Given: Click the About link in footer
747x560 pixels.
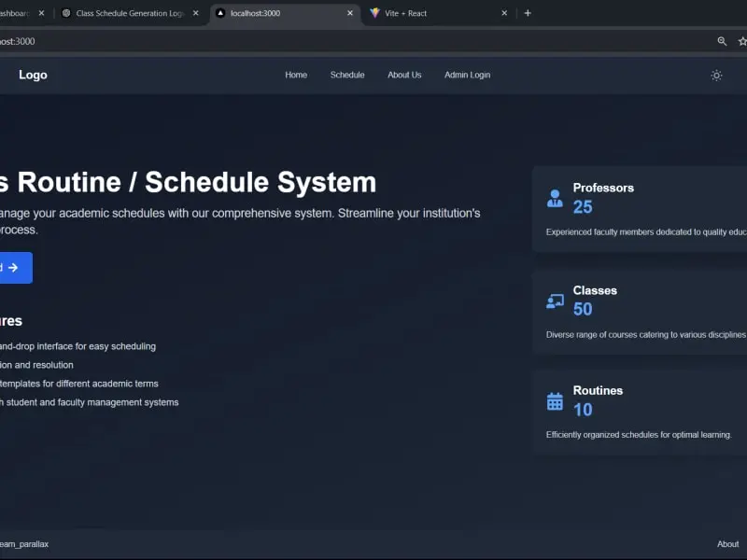Looking at the screenshot, I should 727,544.
